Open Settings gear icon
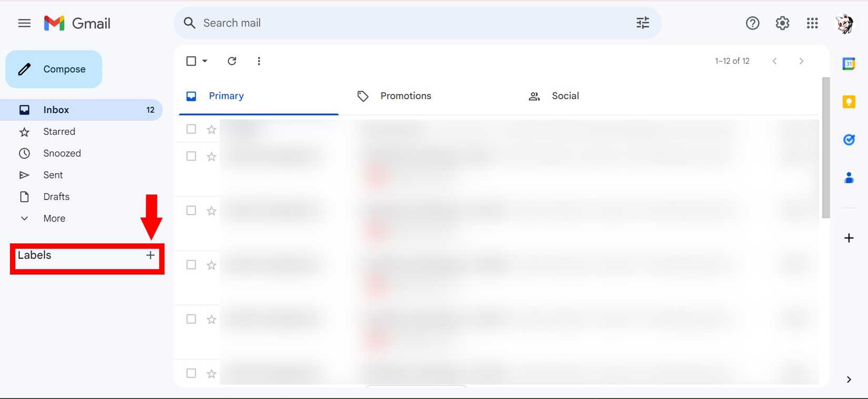This screenshot has width=868, height=399. pyautogui.click(x=782, y=23)
